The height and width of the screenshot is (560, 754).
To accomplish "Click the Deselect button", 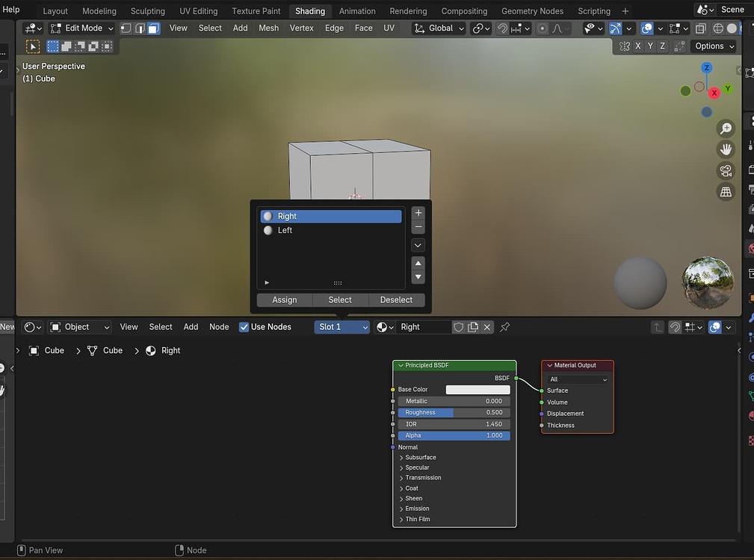I will pos(396,299).
